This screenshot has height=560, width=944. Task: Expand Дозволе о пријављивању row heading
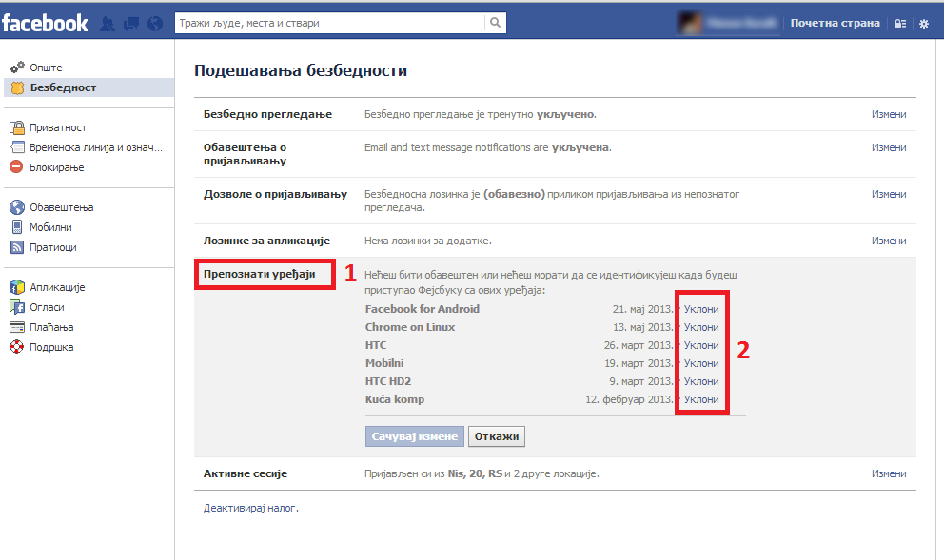coord(276,194)
